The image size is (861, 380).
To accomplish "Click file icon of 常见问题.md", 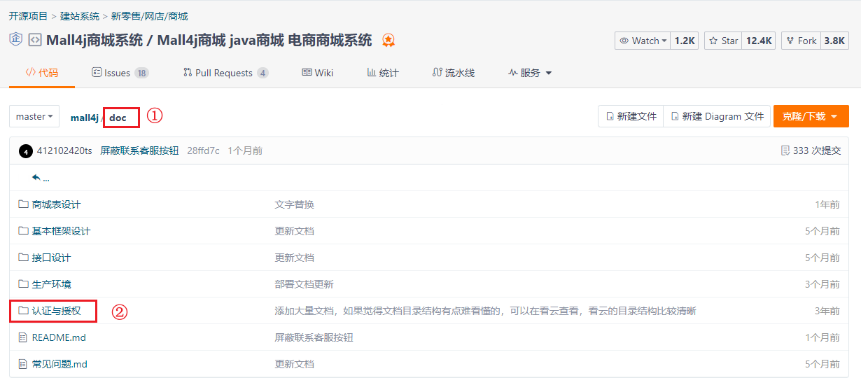I will point(23,364).
